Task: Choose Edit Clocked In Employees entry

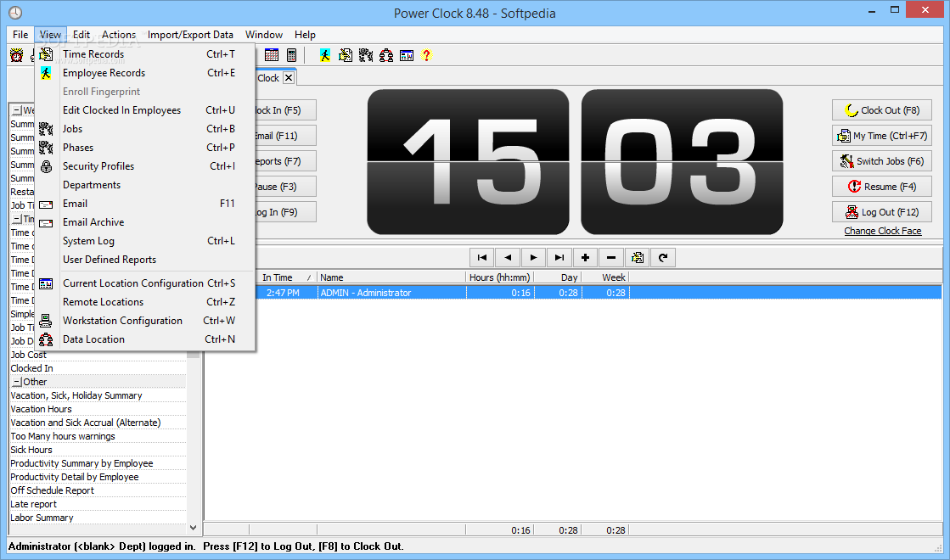Action: [145, 110]
